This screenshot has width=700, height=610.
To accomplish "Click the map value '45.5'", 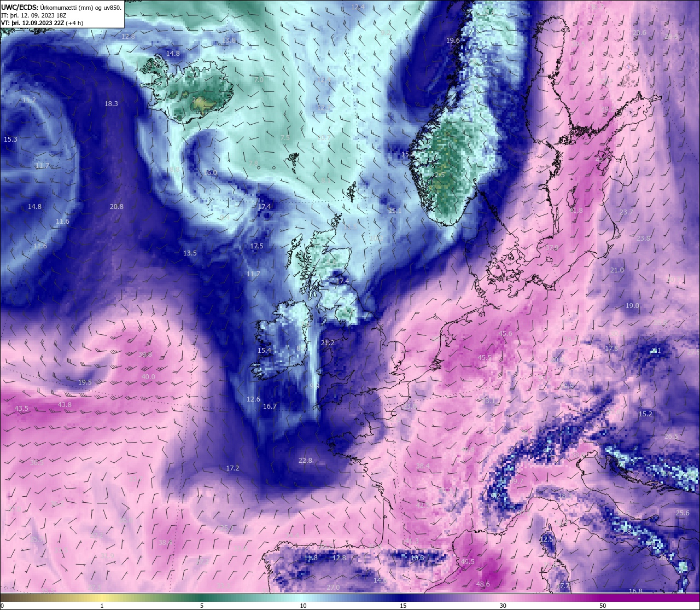I will 485,358.
